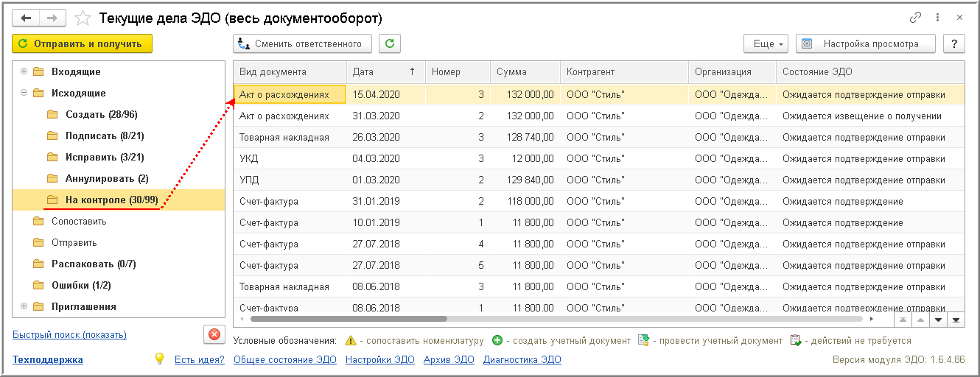This screenshot has width=980, height=377.
Task: Open the three-dot options menu
Action: pos(937,18)
